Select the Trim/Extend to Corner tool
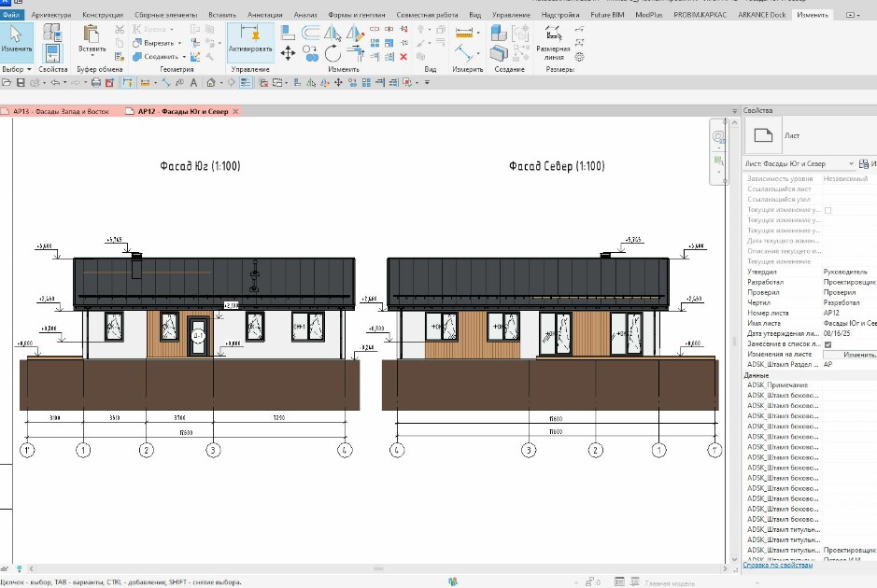The image size is (877, 588). pyautogui.click(x=355, y=53)
